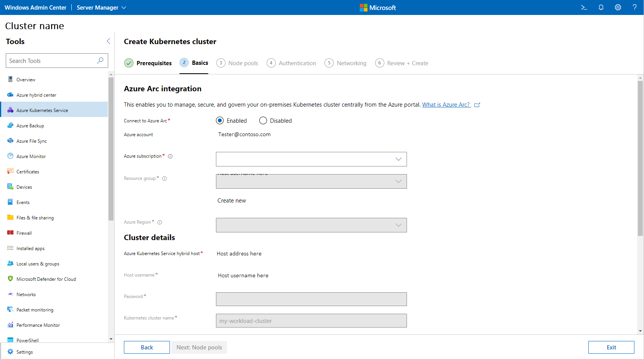The width and height of the screenshot is (644, 359).
Task: Click the Tools list scrollbar thumb
Action: (111, 149)
